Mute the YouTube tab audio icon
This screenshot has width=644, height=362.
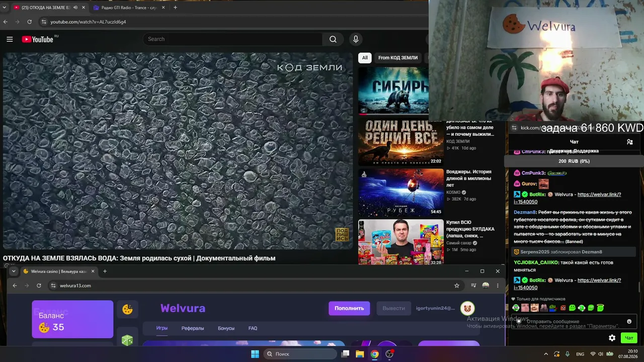coord(75,8)
